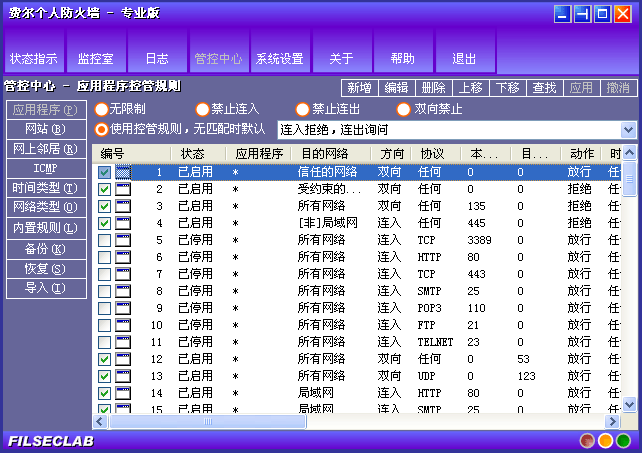642x453 pixels.
Task: Enable the checkbox for rule 6 (HTTP 80)
Action: 104,257
